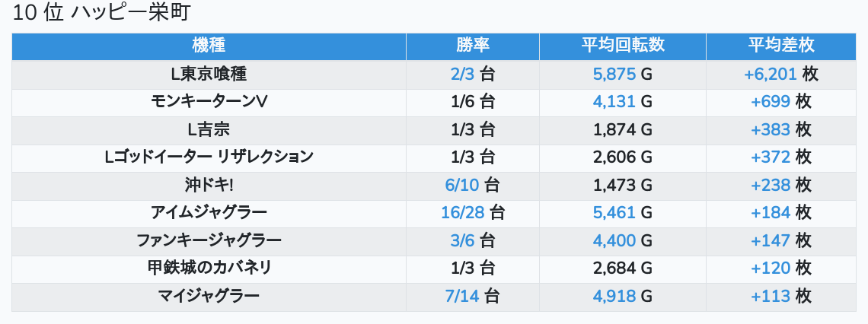
Task: Select the +699 枚 difference value
Action: point(781,102)
